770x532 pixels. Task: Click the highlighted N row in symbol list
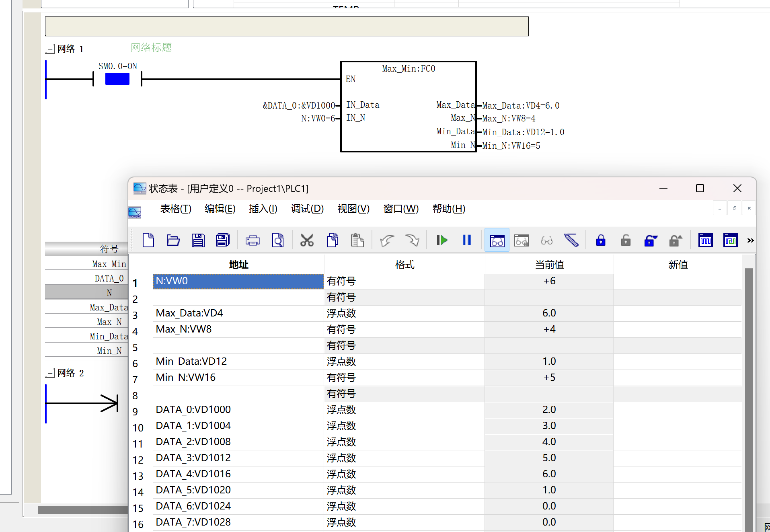(86, 293)
